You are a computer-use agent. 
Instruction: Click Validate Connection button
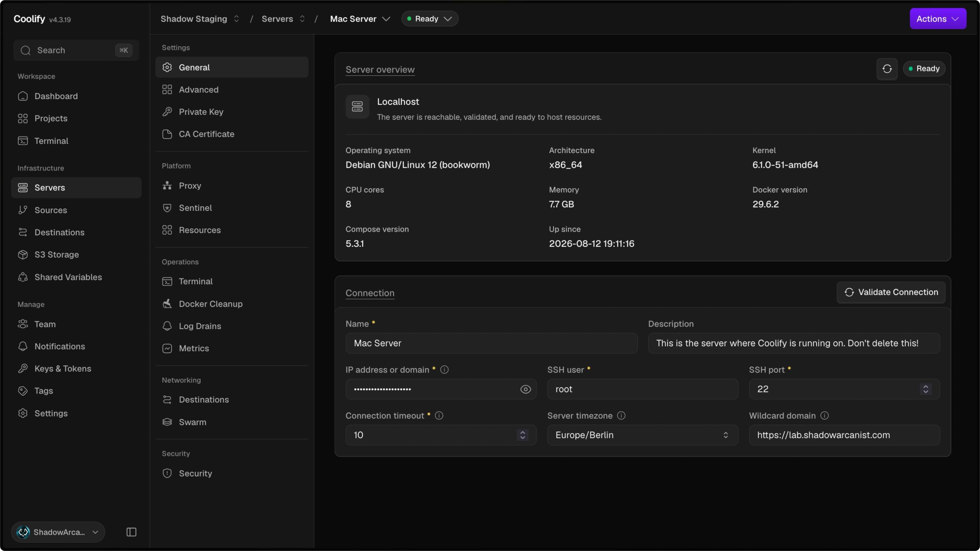[891, 292]
